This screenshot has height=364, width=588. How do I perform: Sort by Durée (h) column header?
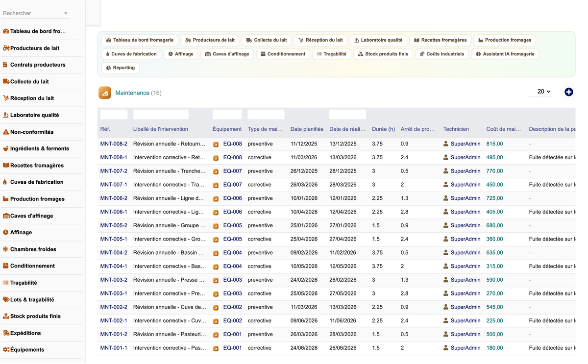click(383, 129)
